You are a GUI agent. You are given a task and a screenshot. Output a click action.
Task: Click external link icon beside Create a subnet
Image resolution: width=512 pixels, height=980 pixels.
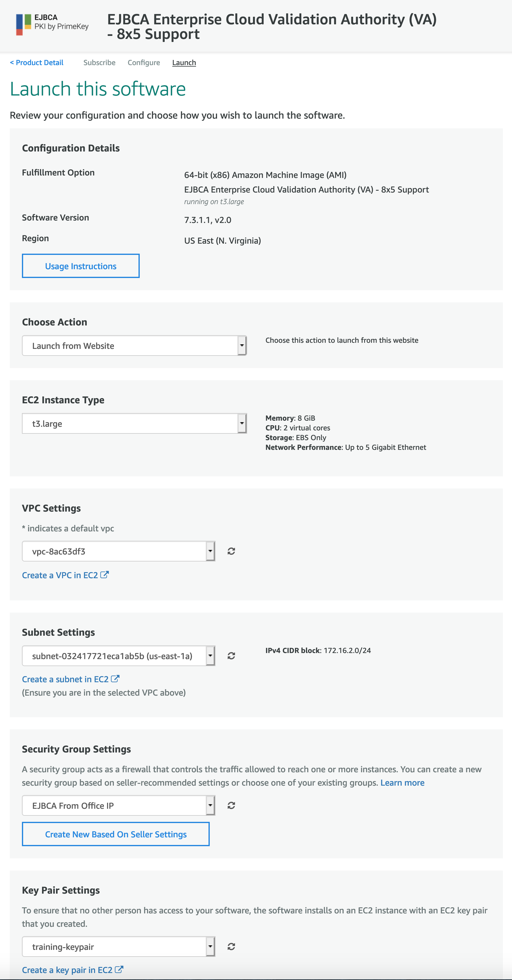click(x=115, y=679)
